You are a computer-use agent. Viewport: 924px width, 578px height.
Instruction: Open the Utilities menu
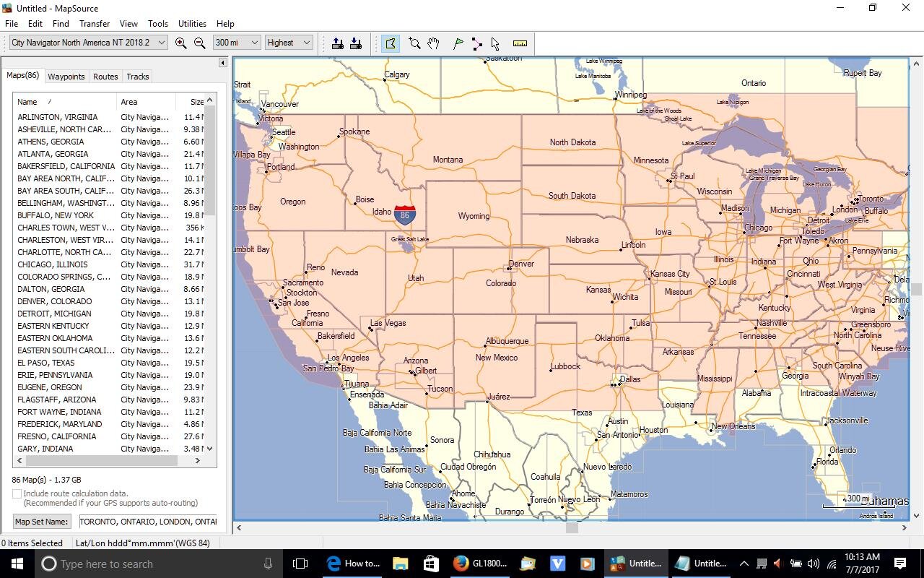192,24
